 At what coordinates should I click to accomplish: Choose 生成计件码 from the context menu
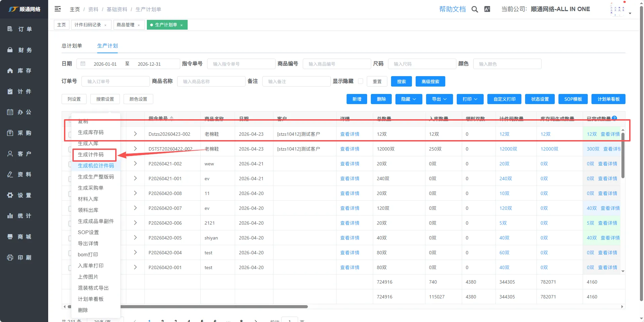(91, 155)
